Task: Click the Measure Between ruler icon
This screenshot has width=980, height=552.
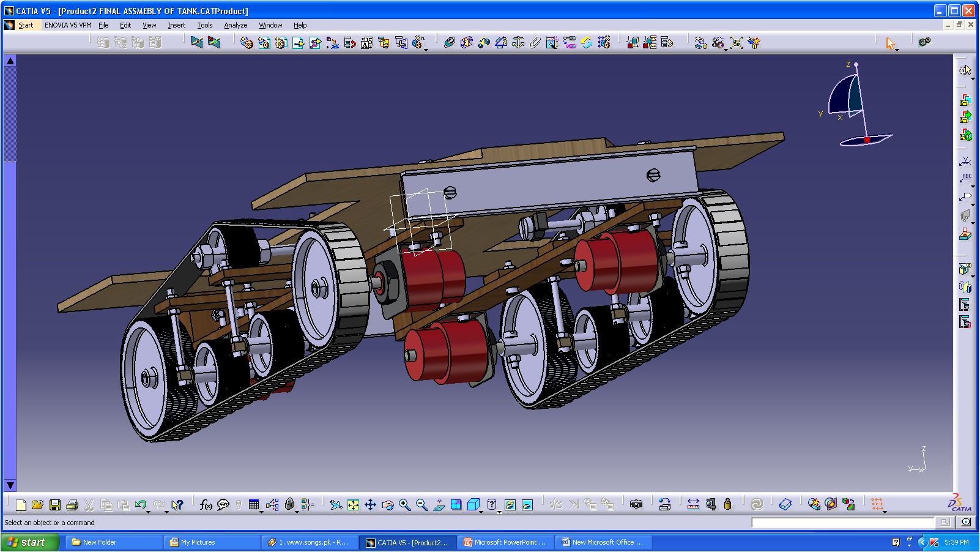Action: 693,505
